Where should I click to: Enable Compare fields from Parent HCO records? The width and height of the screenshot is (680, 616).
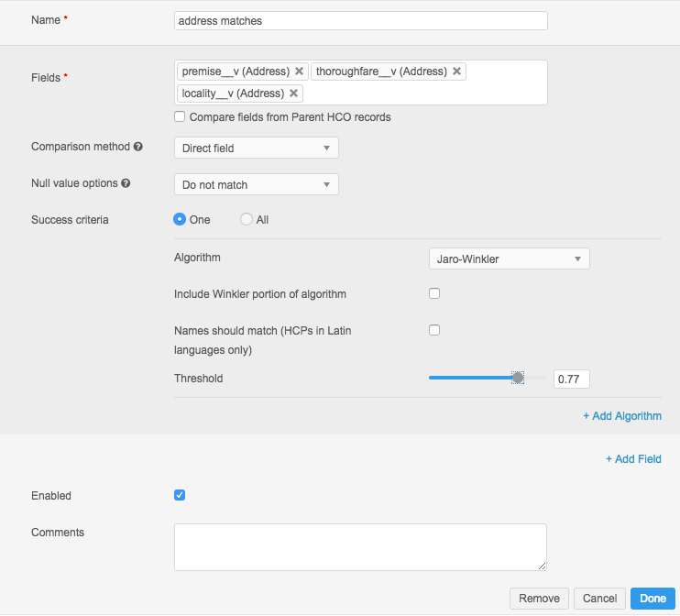pos(180,117)
